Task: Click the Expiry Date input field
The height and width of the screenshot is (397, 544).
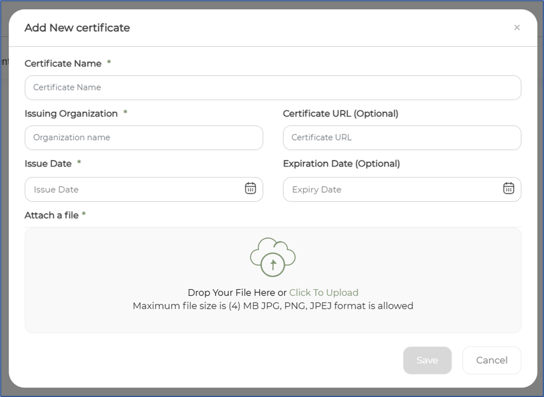Action: click(402, 189)
